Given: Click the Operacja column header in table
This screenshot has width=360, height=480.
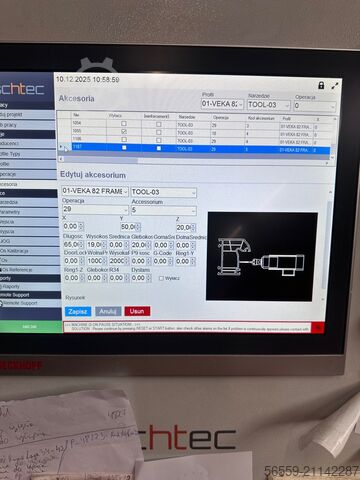Looking at the screenshot, I should (x=221, y=117).
